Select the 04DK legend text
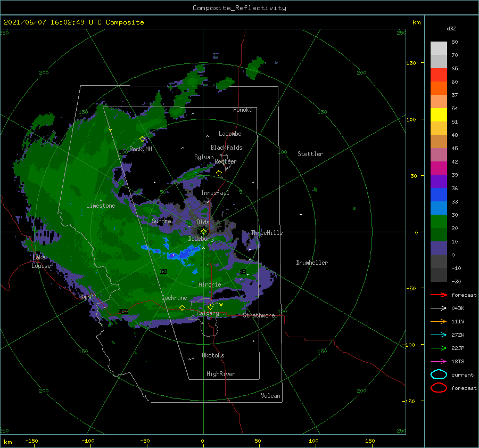This screenshot has height=448, width=479. click(458, 308)
